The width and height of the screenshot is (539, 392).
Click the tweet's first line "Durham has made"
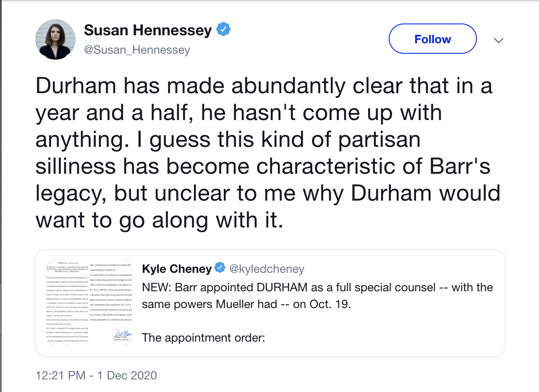pos(264,86)
